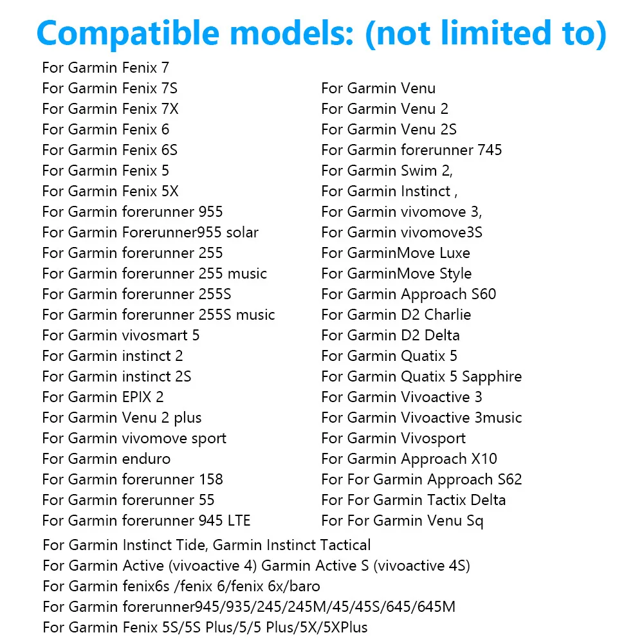This screenshot has height=644, width=644.
Task: Select "For GarminMove Luxe" entry
Action: [396, 253]
